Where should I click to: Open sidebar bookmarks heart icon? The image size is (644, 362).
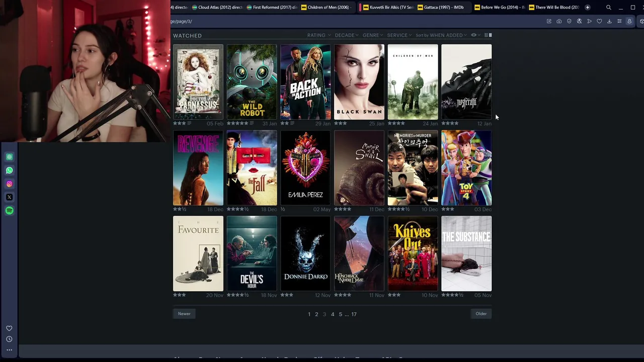click(9, 328)
